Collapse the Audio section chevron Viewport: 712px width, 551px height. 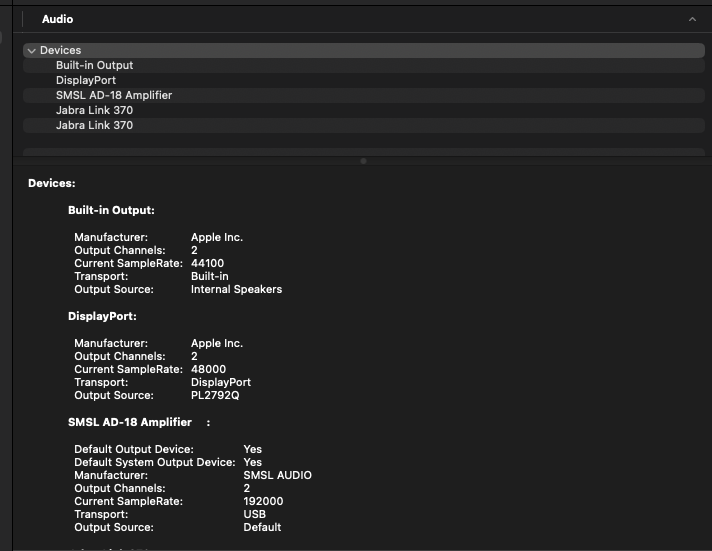pyautogui.click(x=692, y=19)
